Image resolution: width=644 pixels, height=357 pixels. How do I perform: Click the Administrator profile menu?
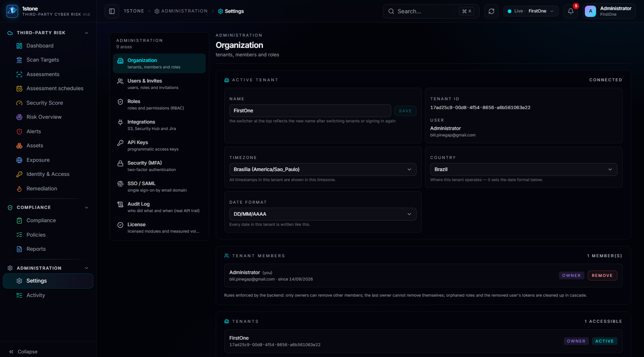(609, 11)
